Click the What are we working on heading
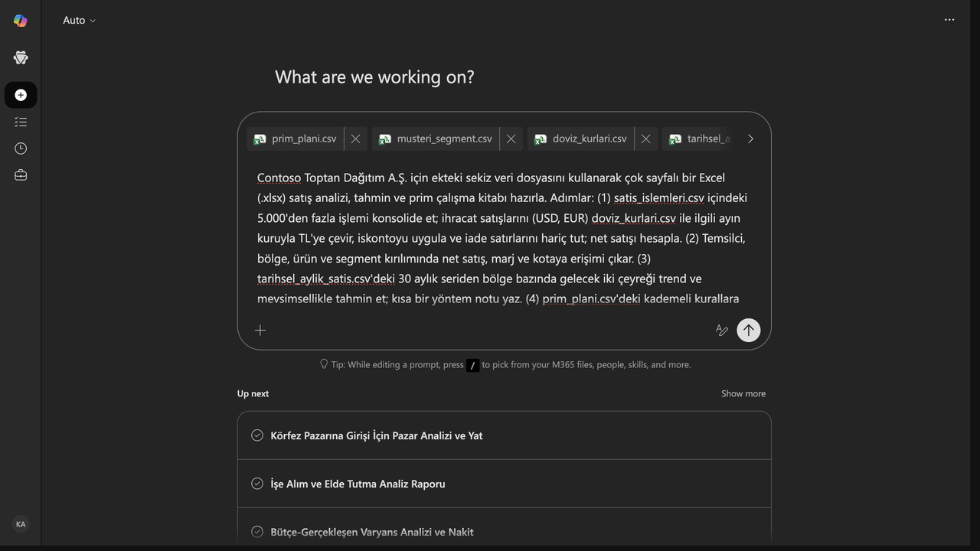This screenshot has width=980, height=551. [x=374, y=77]
